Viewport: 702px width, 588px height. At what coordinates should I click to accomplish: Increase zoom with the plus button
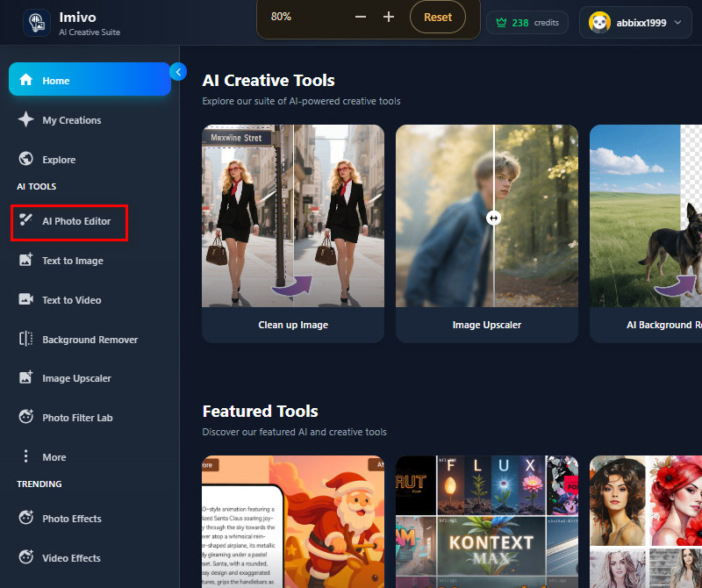(389, 17)
